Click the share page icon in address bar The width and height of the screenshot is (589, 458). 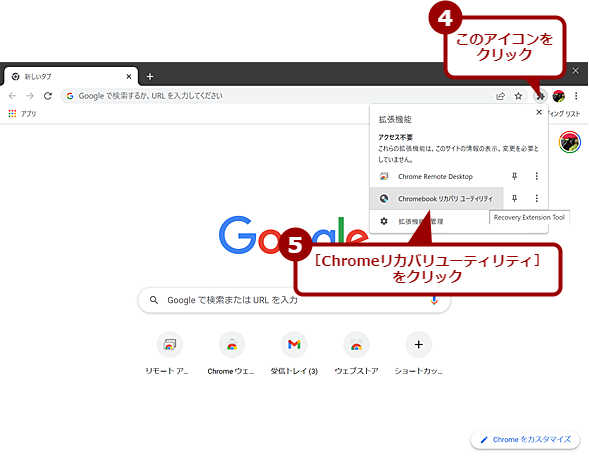[x=500, y=96]
